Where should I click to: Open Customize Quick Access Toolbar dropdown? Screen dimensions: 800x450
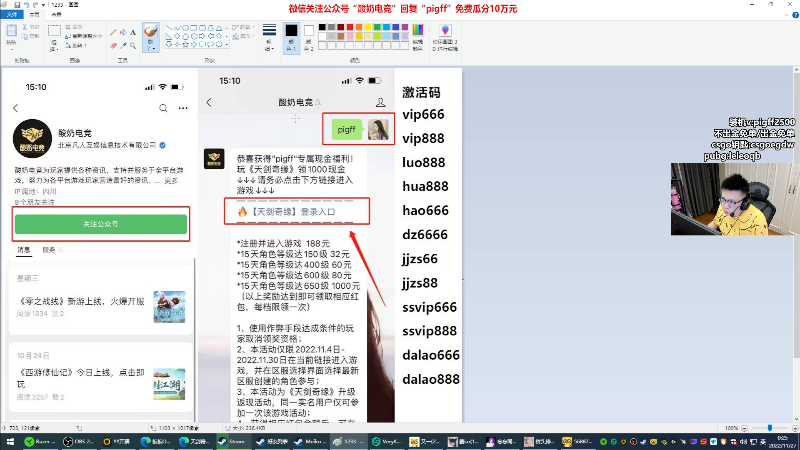[43, 5]
